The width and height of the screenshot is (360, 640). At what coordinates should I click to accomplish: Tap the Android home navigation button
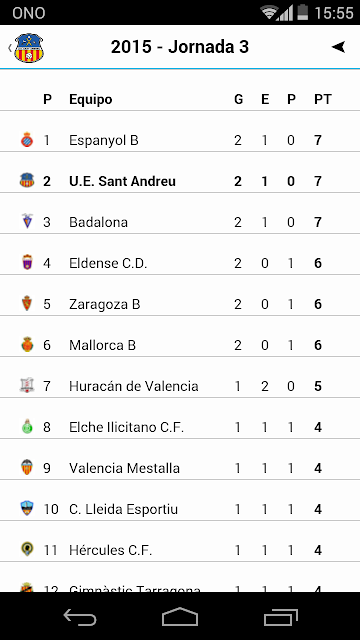click(180, 617)
